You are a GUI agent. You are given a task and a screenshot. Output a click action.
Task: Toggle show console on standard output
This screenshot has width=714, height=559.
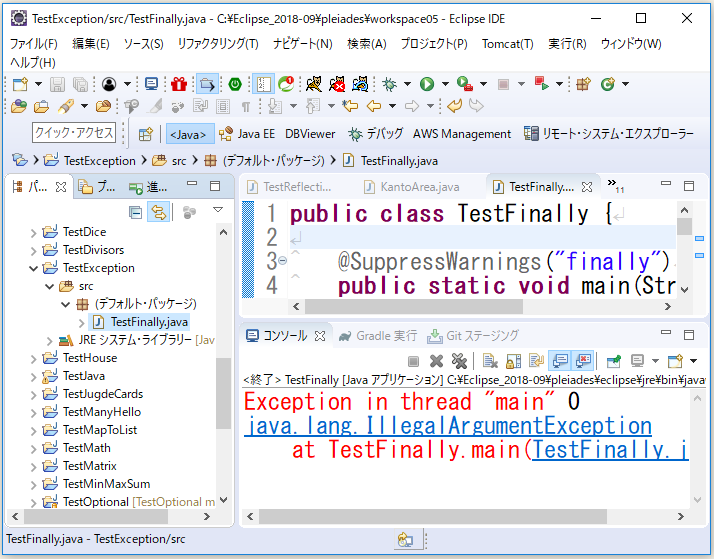560,361
